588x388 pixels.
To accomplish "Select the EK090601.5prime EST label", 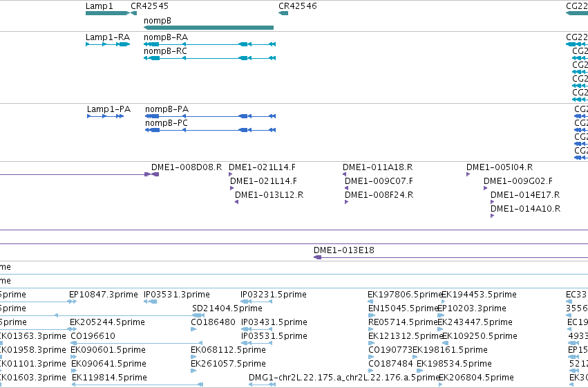I will click(x=108, y=350).
